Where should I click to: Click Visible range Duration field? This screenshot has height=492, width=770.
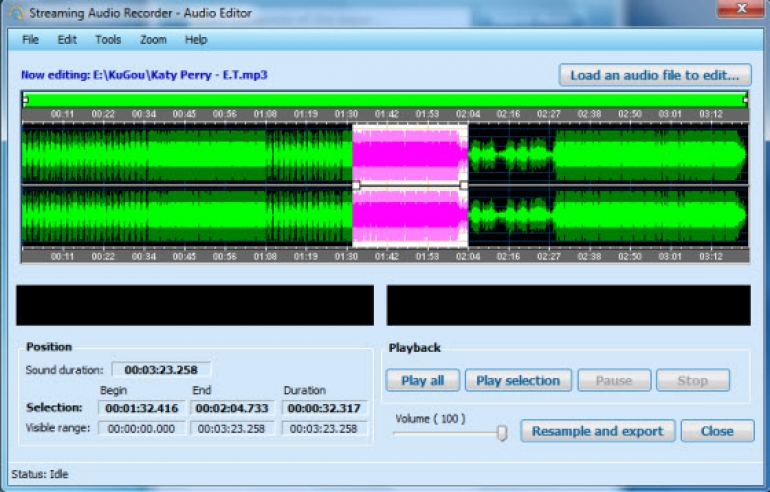point(324,429)
